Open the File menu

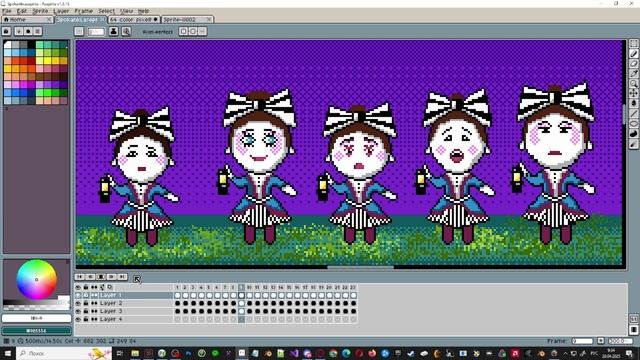tap(7, 11)
